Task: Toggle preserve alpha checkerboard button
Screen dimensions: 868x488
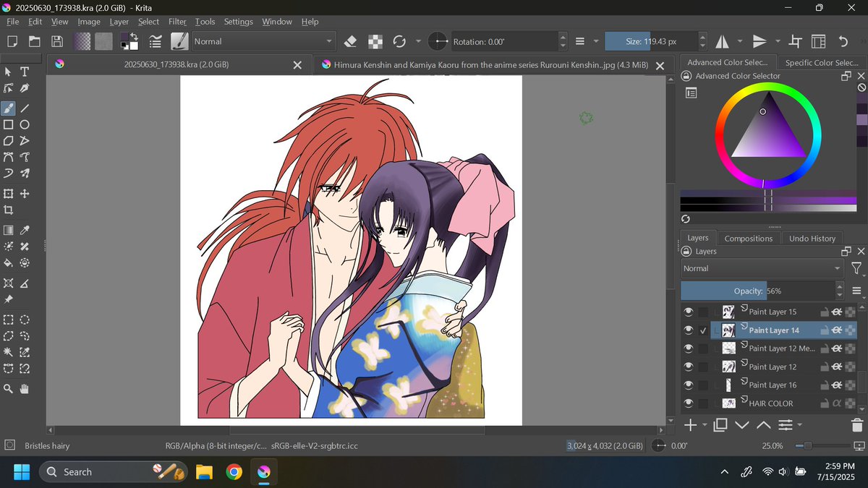Action: click(x=375, y=41)
